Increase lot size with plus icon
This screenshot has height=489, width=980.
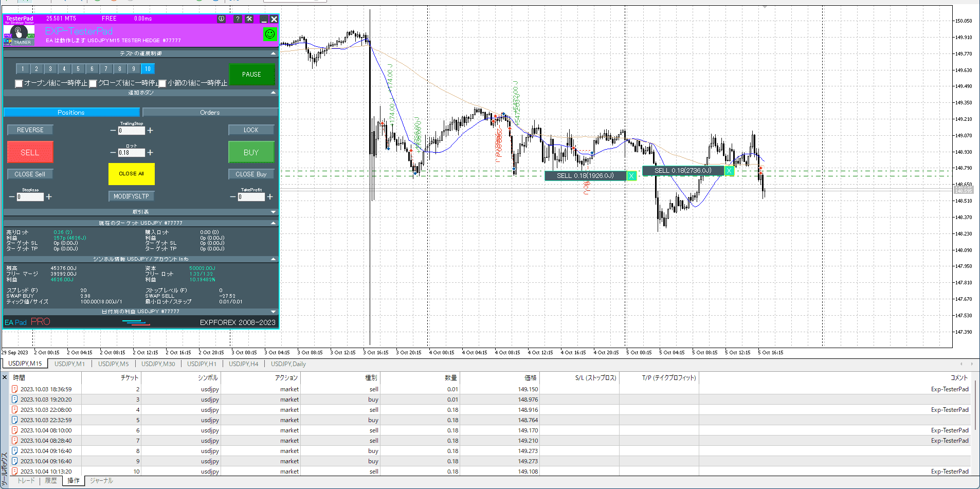coord(150,153)
